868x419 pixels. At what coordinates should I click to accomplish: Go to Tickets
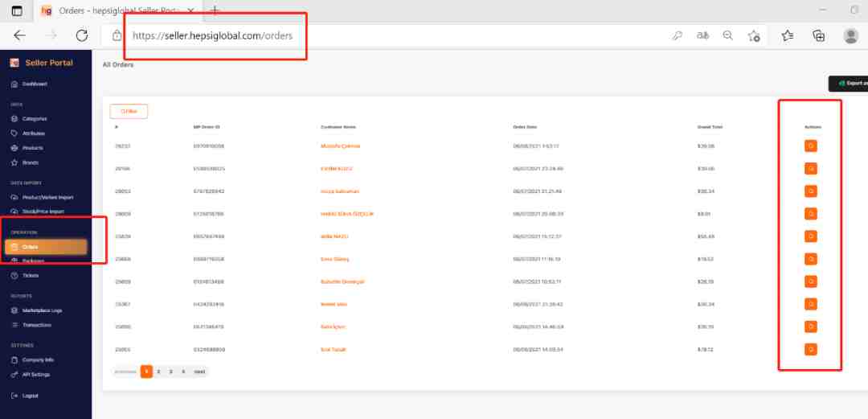[x=26, y=276]
